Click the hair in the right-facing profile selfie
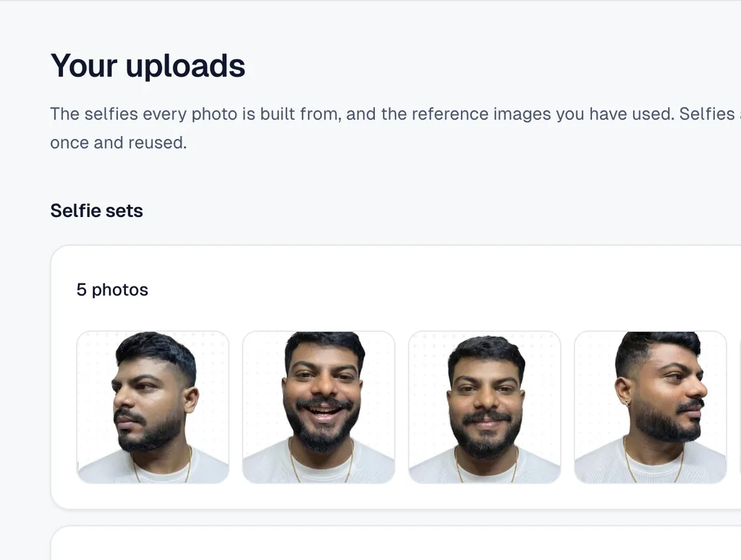This screenshot has width=741, height=560. point(657,349)
